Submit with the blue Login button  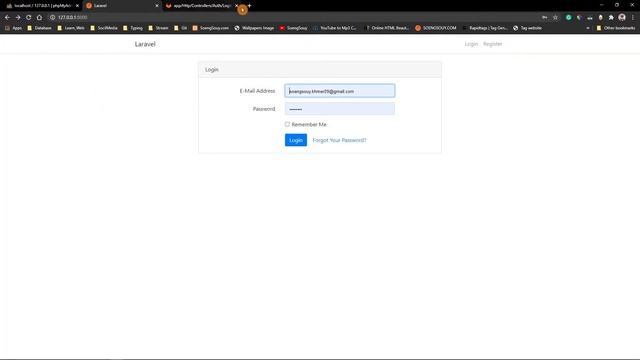(296, 140)
